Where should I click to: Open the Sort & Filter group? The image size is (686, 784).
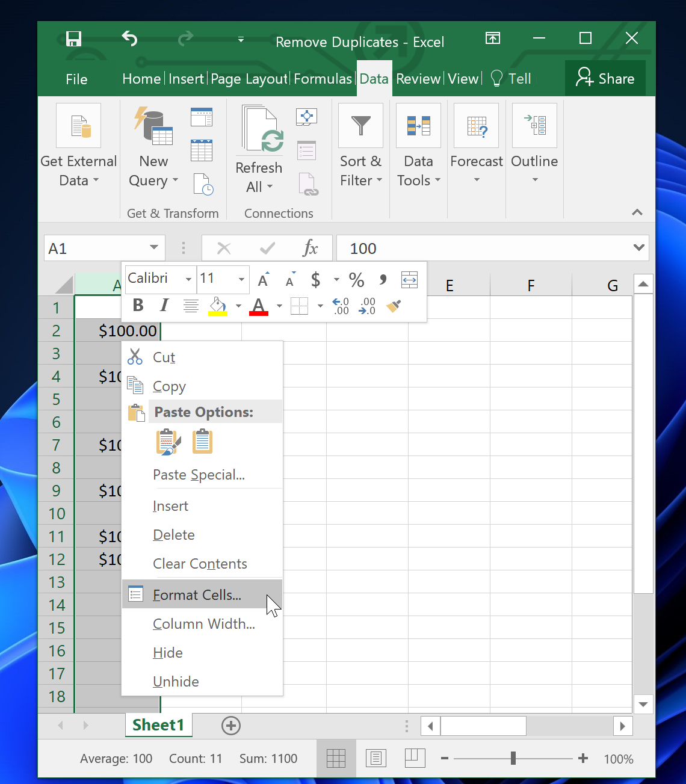click(x=360, y=146)
